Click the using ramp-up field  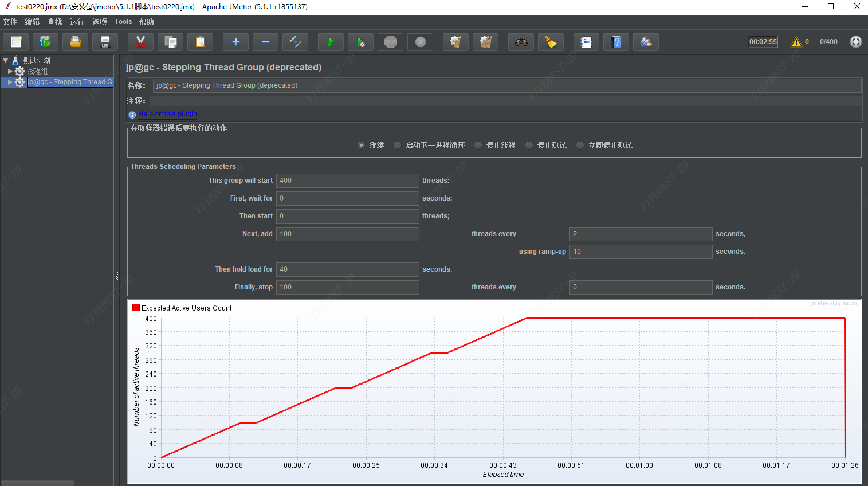[x=641, y=252]
